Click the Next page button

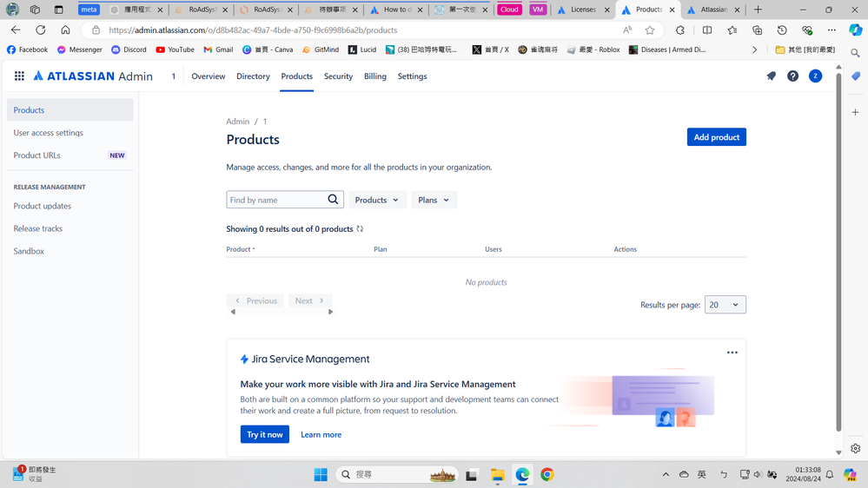[x=309, y=301]
